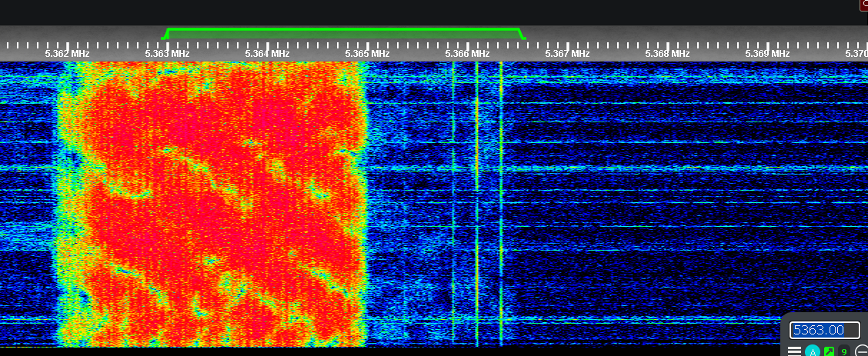Click the 5.366 MHz label on frequency scale
Screen dimensions: 868x356
tap(467, 54)
